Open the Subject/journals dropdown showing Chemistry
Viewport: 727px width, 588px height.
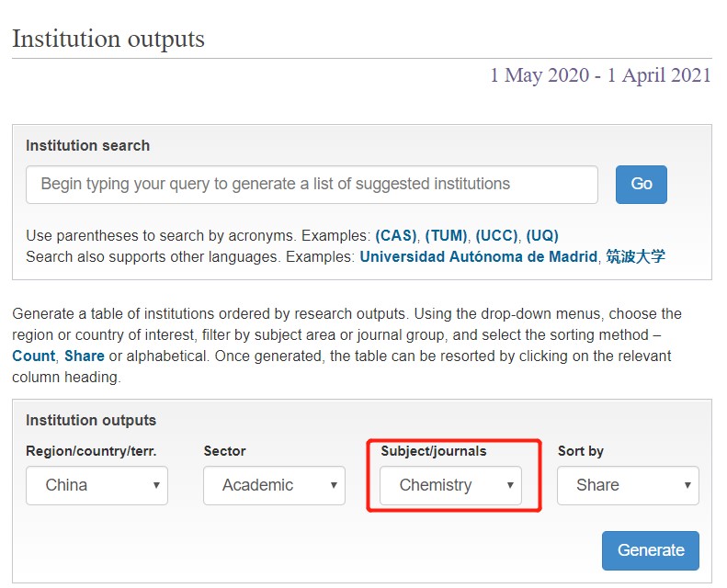click(451, 485)
